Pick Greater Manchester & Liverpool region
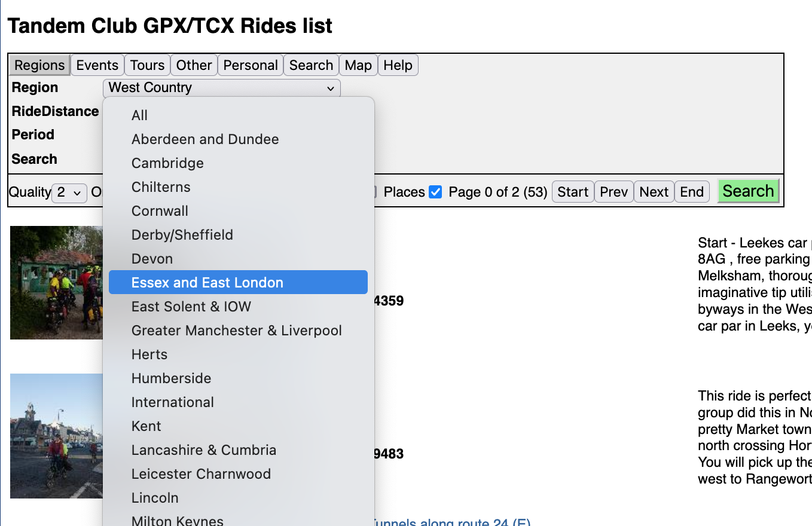 tap(236, 331)
